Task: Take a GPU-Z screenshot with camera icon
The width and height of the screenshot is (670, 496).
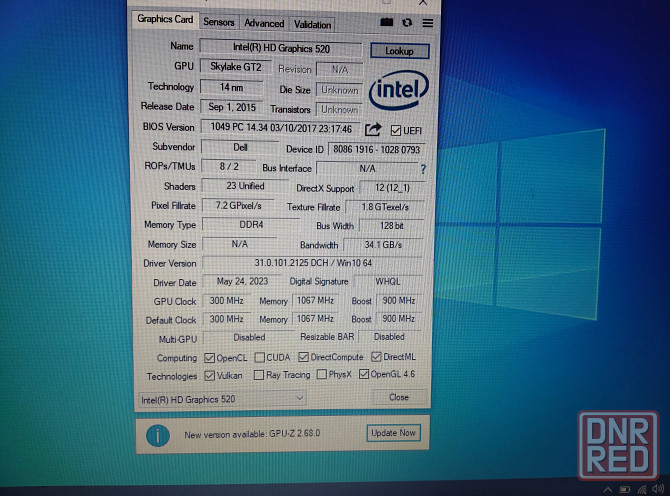Action: pyautogui.click(x=386, y=22)
